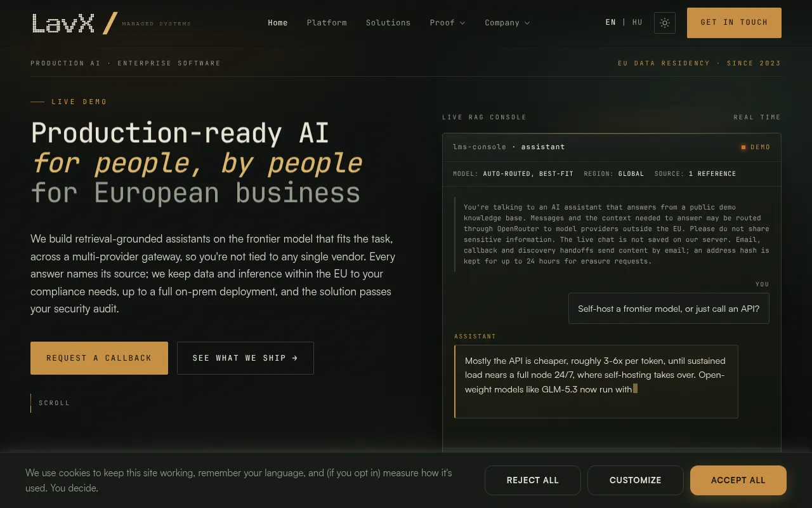
Task: Click 'EU DATA RESIDENCY · SINCE 2023' text
Action: pos(700,63)
